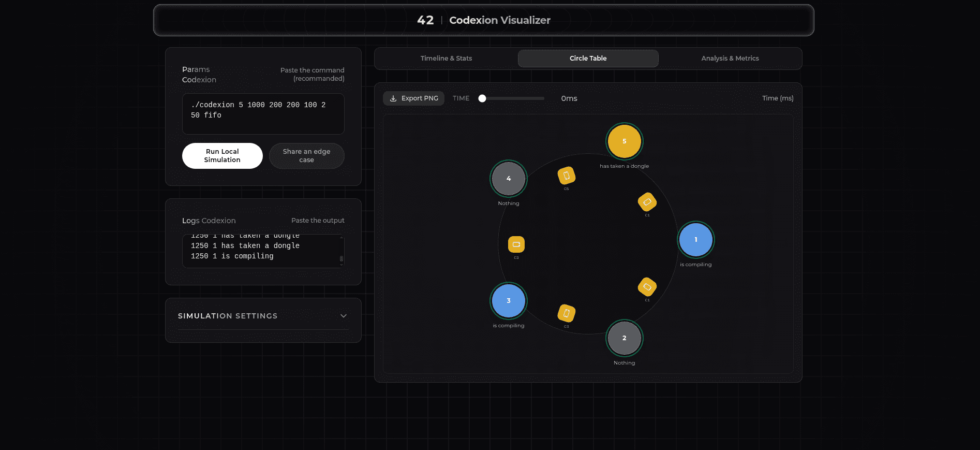Screen dimensions: 980x450
Task: Click dongle icon between coders 5 and 1
Action: [647, 202]
